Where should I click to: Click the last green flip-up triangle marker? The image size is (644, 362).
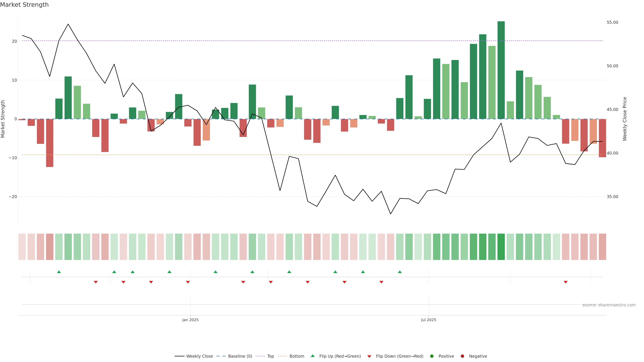(400, 272)
